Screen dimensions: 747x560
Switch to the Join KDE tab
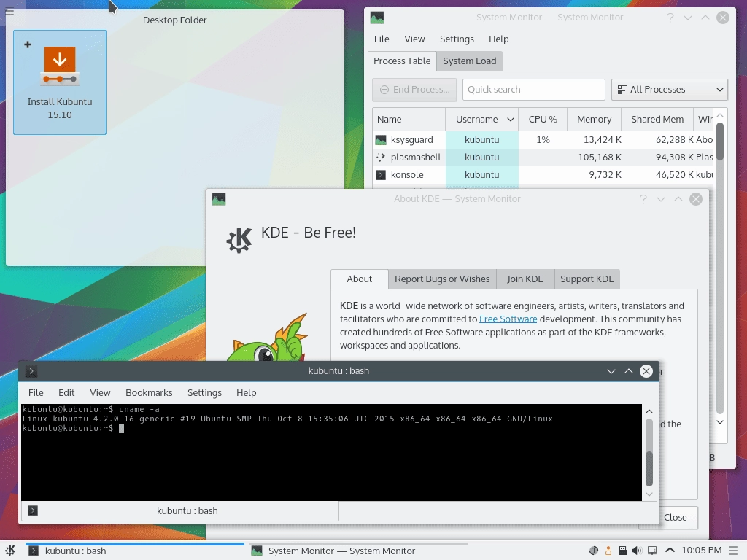tap(525, 279)
